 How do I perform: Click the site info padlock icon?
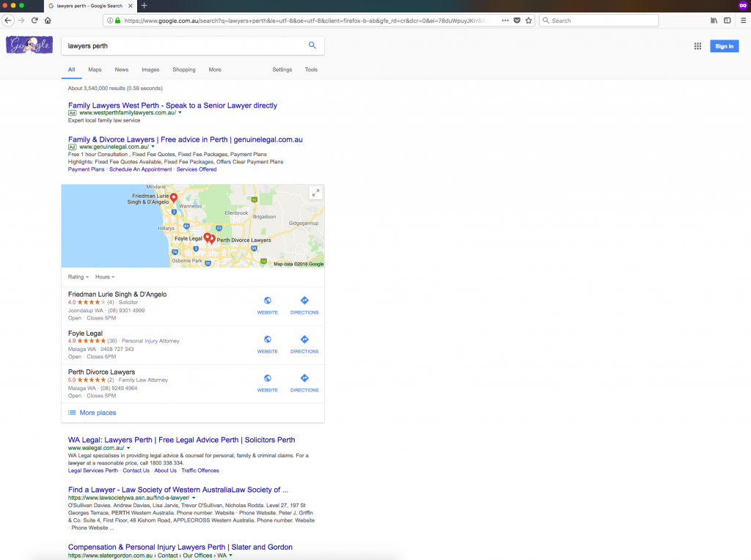[x=118, y=21]
